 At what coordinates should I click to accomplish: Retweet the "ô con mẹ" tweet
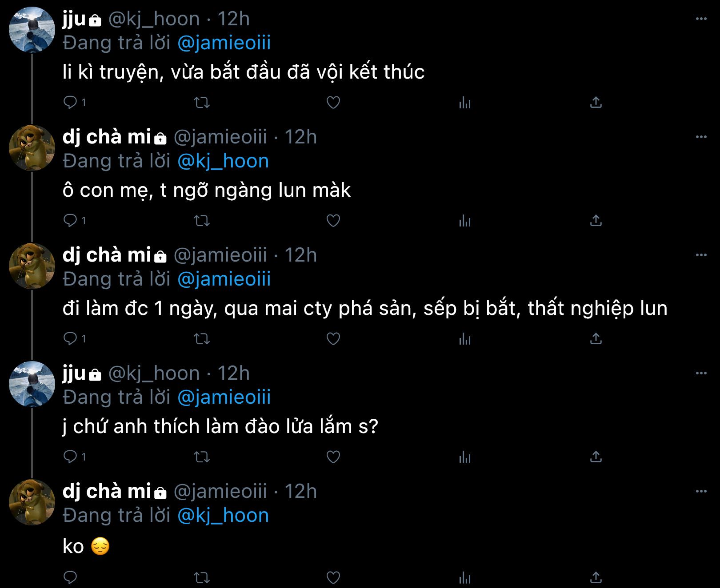[202, 221]
